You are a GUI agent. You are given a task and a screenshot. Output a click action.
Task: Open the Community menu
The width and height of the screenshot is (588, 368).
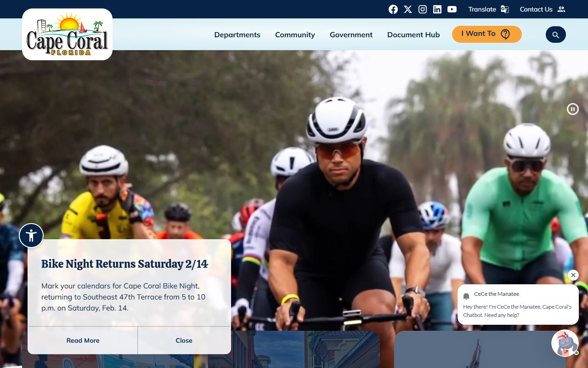pos(295,34)
